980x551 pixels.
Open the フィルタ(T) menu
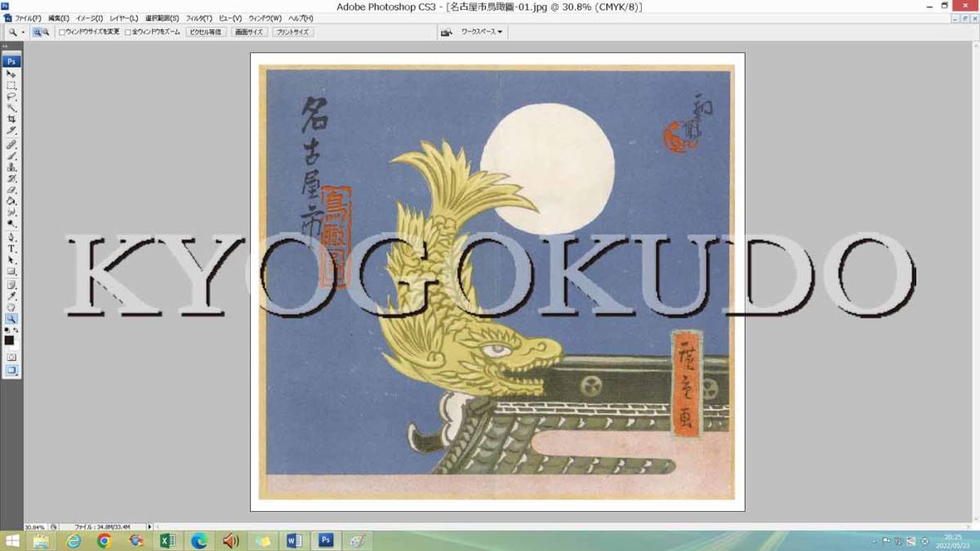[199, 18]
